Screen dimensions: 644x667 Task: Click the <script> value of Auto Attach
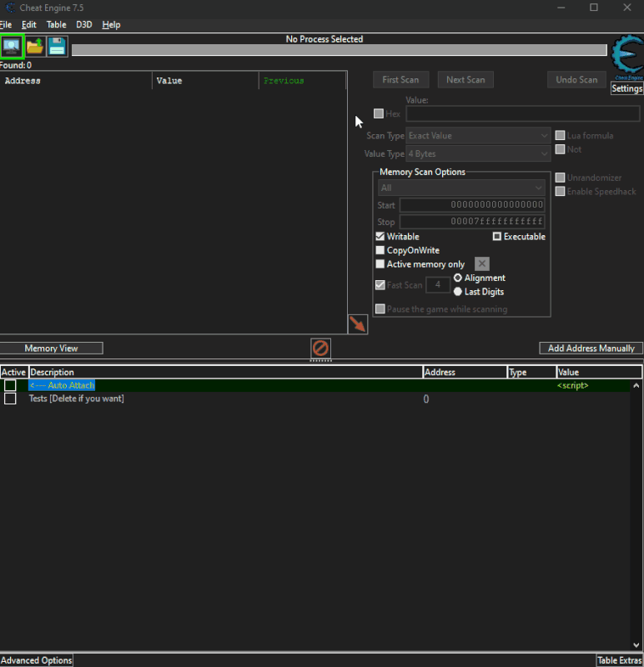[572, 385]
